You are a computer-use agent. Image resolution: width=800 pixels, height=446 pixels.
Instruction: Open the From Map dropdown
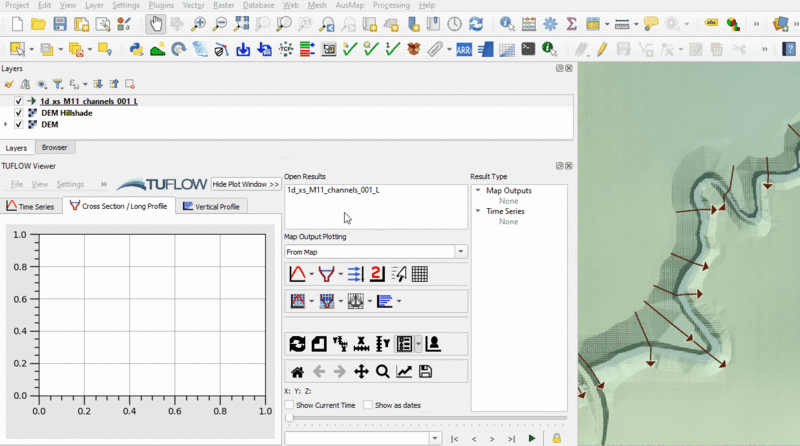[x=375, y=252]
